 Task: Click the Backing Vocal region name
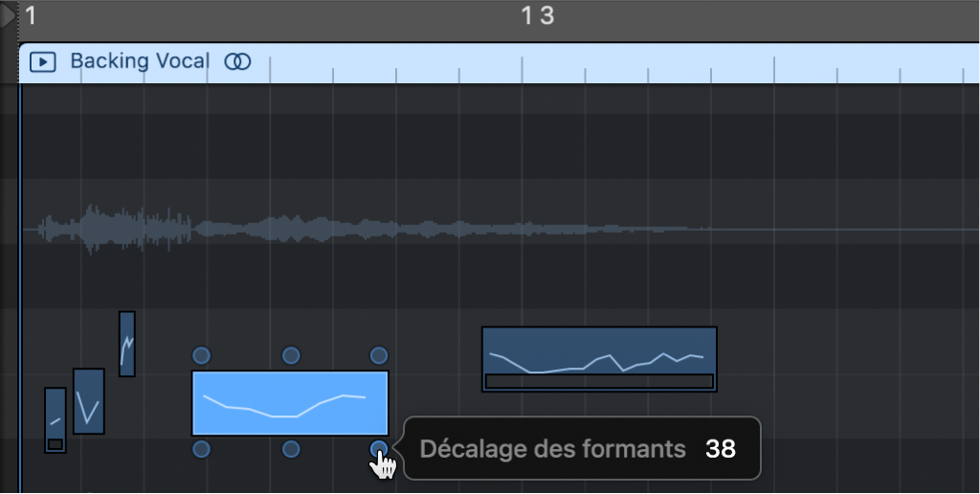click(139, 62)
